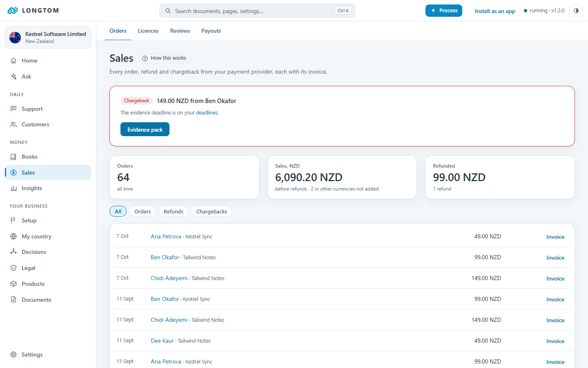Select the Orders tab
This screenshot has height=368, width=588.
tap(118, 31)
